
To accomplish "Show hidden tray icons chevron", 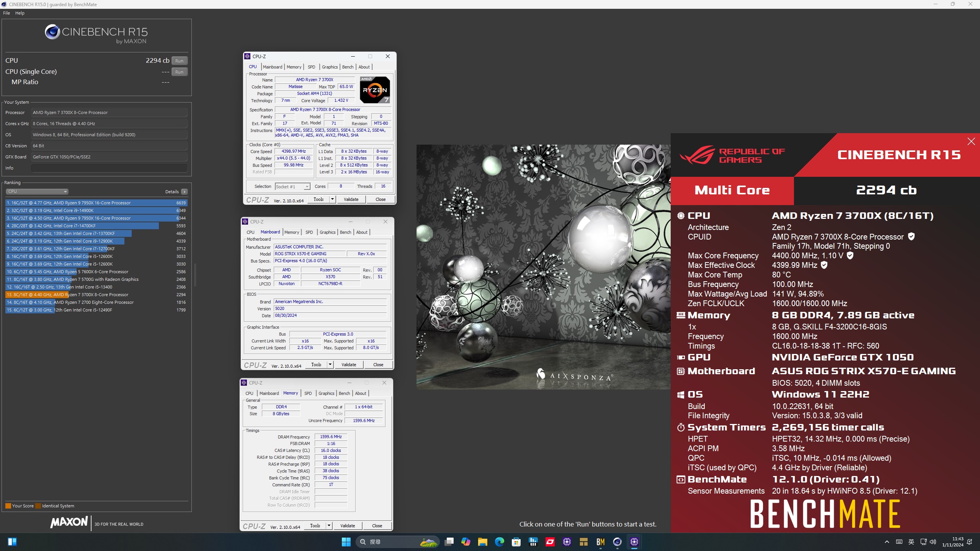I will coord(887,542).
